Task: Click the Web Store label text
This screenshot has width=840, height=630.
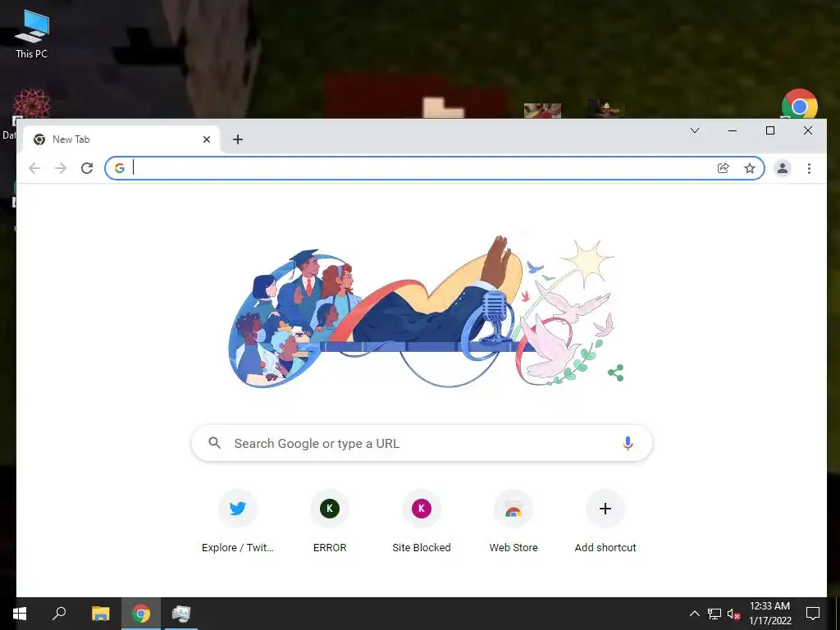Action: [x=514, y=547]
